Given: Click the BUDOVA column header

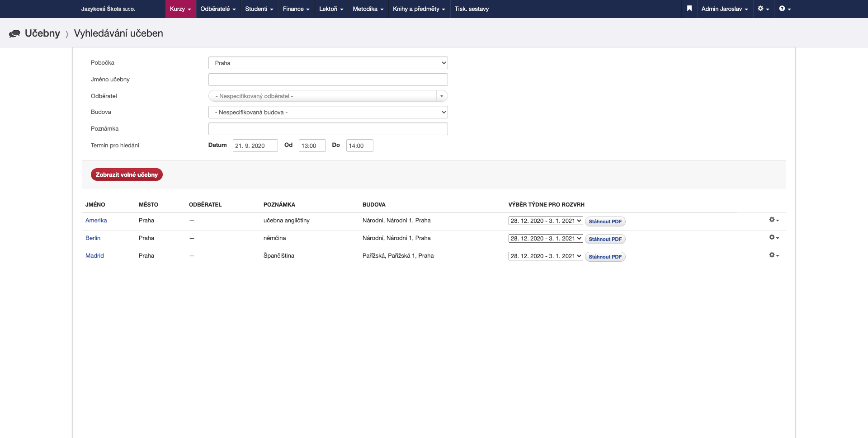Looking at the screenshot, I should 374,205.
